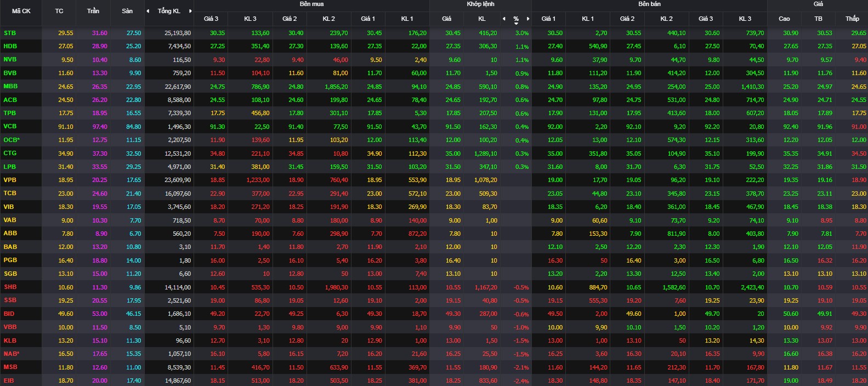The height and width of the screenshot is (386, 868).
Task: Select MSB change value -2.1%
Action: (x=521, y=367)
